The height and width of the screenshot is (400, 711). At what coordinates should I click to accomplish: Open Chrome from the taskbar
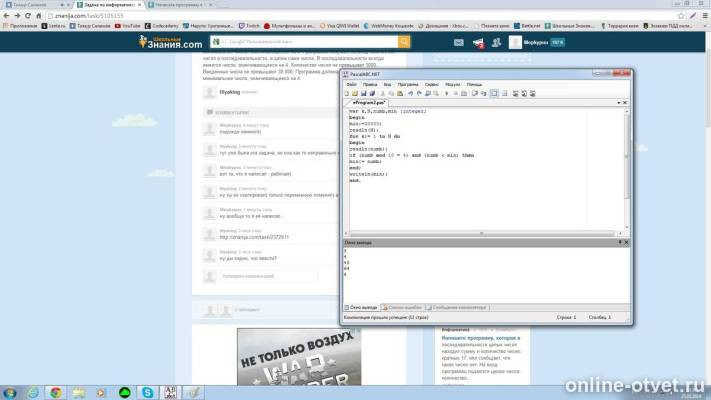point(56,393)
